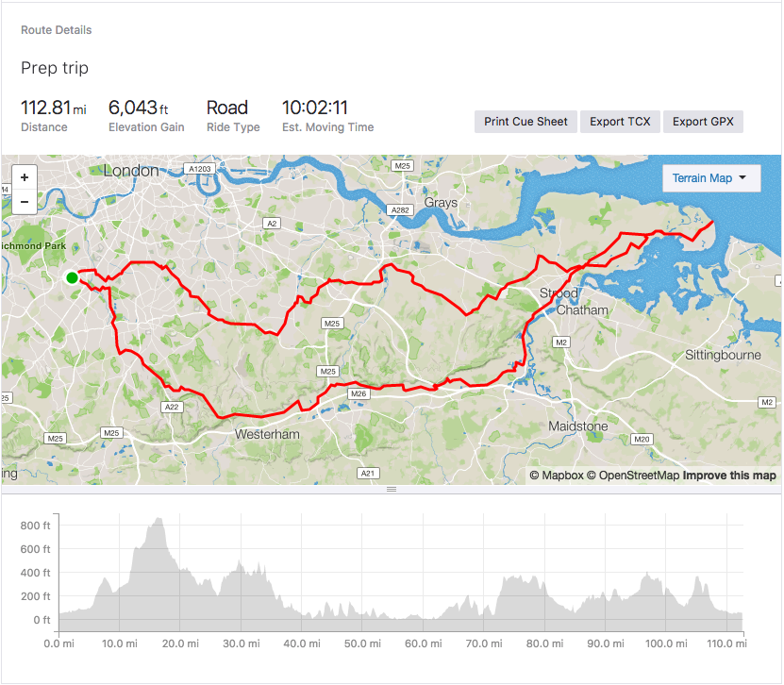Viewport: 784px width, 685px height.
Task: Expand the Terrain Map caret arrow
Action: pyautogui.click(x=744, y=178)
